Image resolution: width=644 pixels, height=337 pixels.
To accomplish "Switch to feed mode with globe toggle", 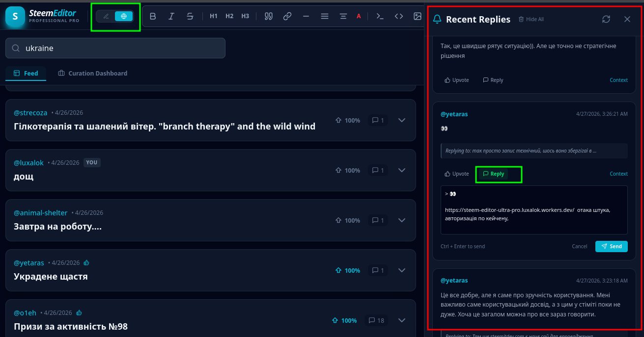I will click(124, 16).
